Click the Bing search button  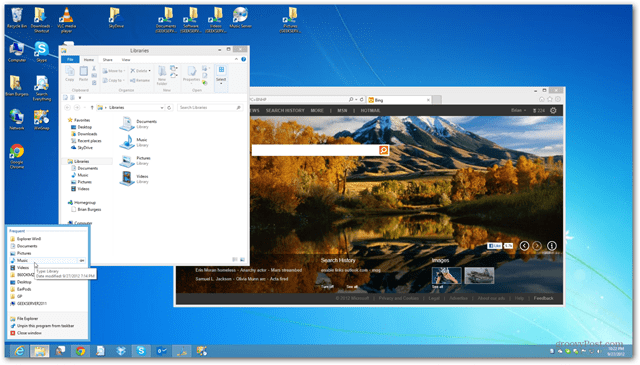[x=383, y=150]
